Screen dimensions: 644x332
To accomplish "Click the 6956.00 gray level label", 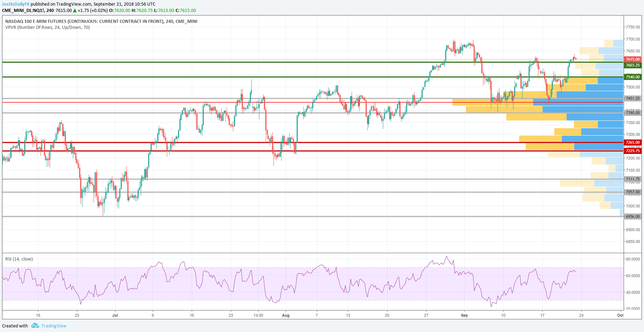I will [x=633, y=217].
